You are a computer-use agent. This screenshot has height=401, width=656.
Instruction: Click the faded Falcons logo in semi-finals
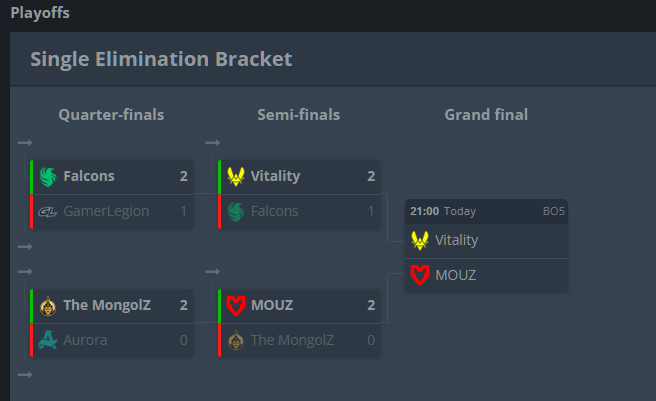(236, 212)
